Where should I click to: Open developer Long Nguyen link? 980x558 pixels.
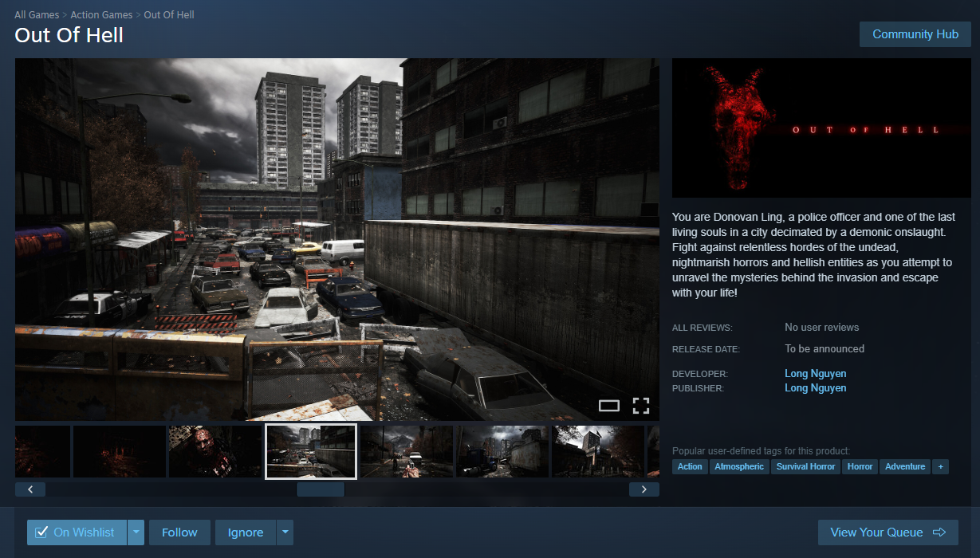(x=816, y=374)
